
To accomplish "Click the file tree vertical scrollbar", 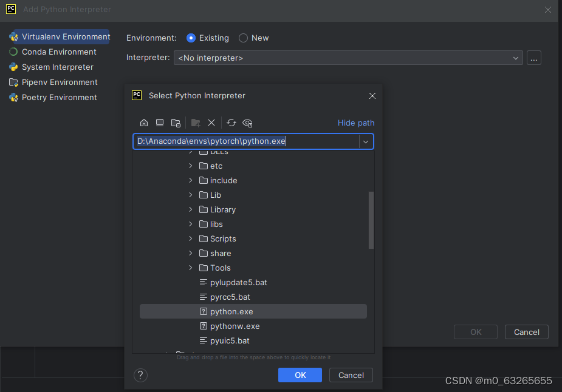I will 371,220.
